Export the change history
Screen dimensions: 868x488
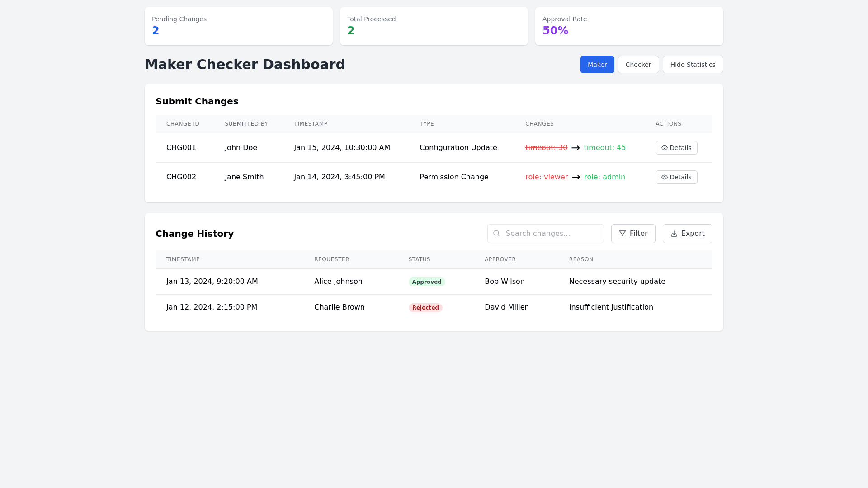click(x=687, y=234)
